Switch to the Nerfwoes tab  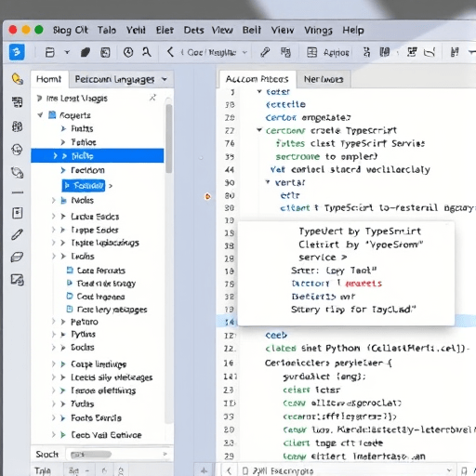point(324,79)
